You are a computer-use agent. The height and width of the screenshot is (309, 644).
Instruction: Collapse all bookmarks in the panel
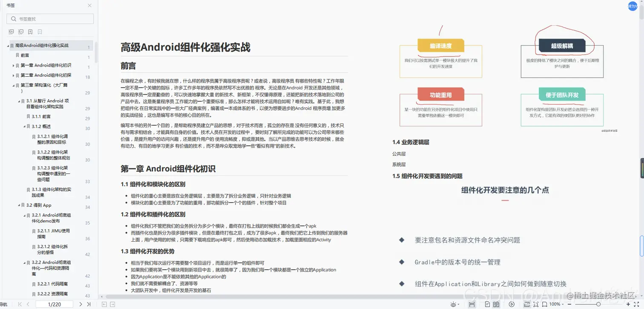[21, 32]
